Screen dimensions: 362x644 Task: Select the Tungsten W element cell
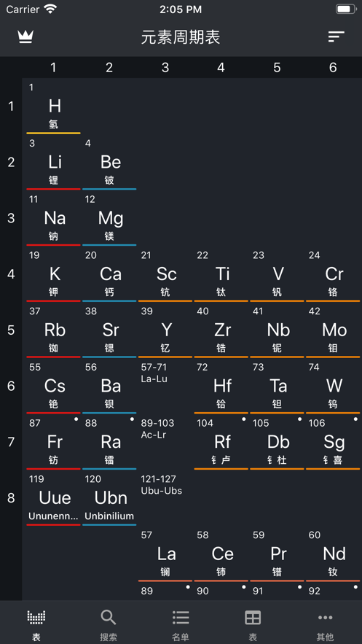tap(333, 387)
